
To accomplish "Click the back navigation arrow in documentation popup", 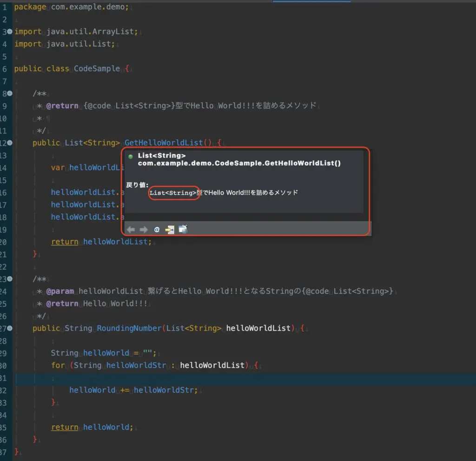I will click(131, 229).
